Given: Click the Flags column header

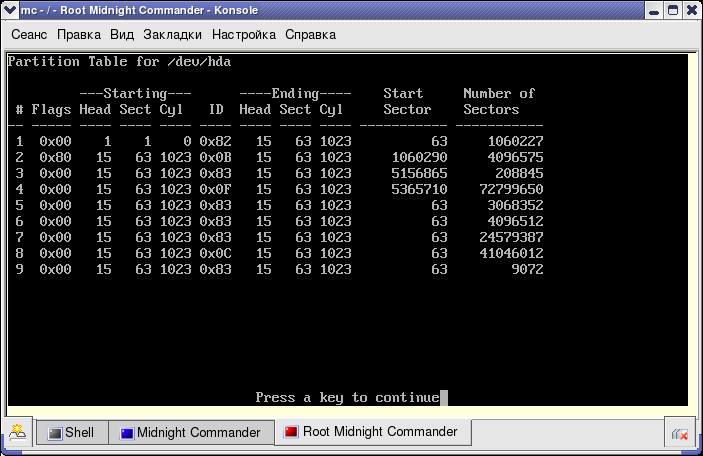Looking at the screenshot, I should click(51, 110).
